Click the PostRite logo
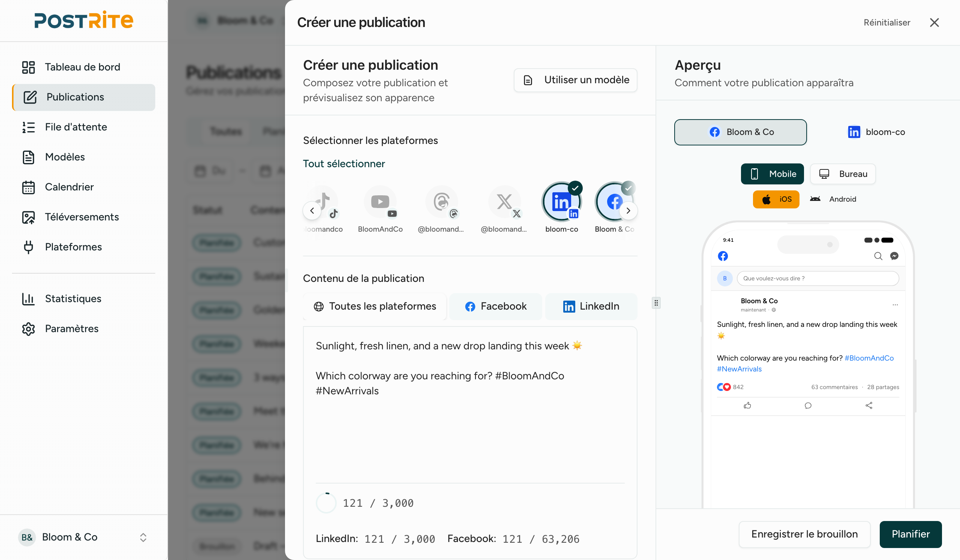Viewport: 960px width, 560px height. pyautogui.click(x=84, y=20)
